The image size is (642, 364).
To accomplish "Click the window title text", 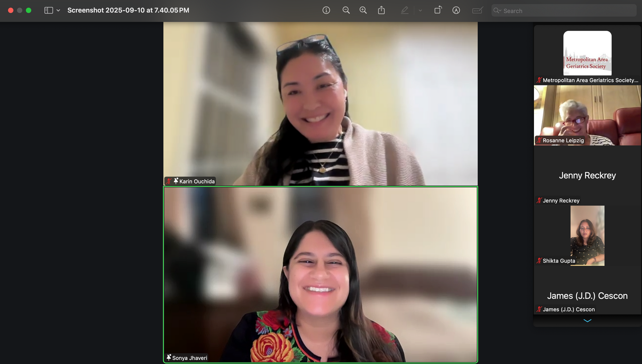I will tap(128, 10).
